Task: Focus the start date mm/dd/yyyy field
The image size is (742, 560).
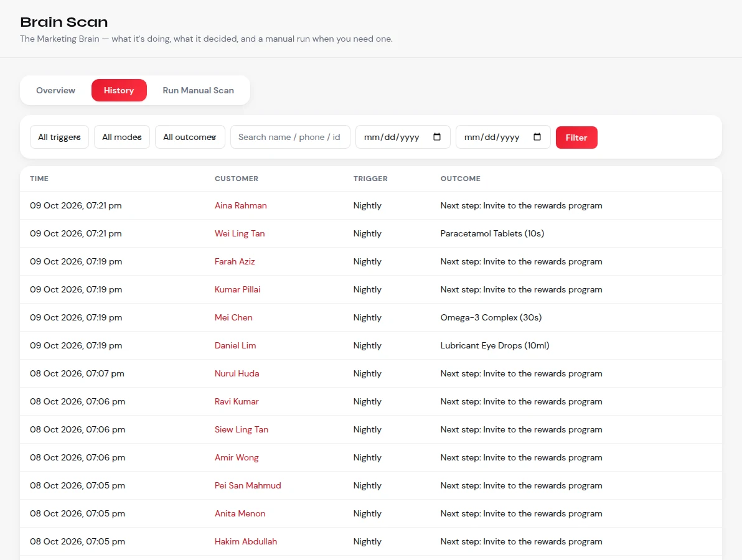Action: click(403, 137)
